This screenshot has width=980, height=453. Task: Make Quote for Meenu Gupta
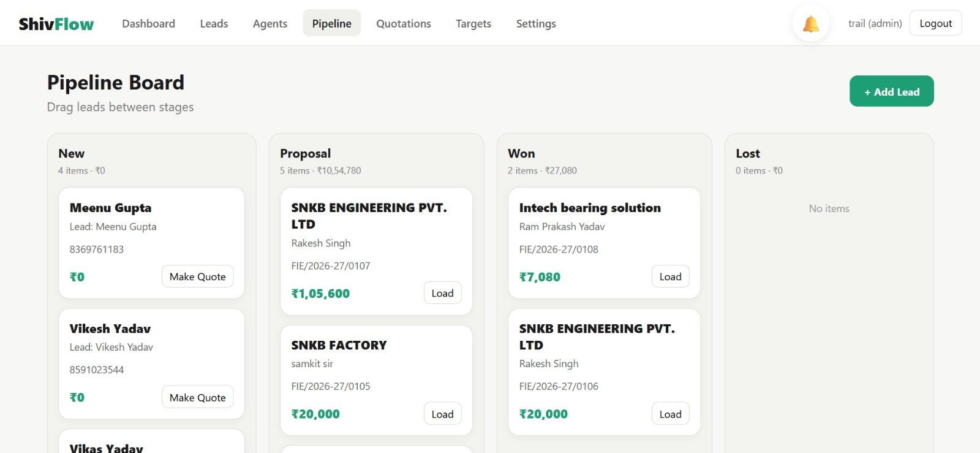point(197,276)
